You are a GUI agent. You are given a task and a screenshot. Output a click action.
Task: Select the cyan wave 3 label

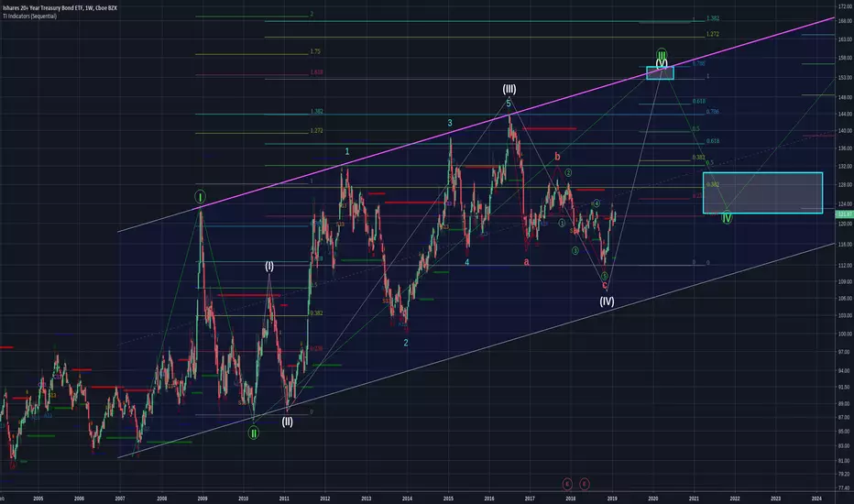450,123
